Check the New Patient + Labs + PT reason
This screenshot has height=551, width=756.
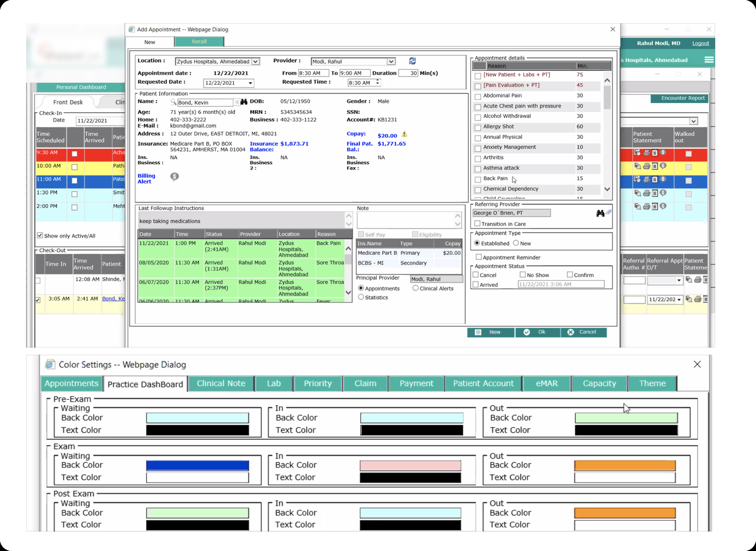coord(478,76)
